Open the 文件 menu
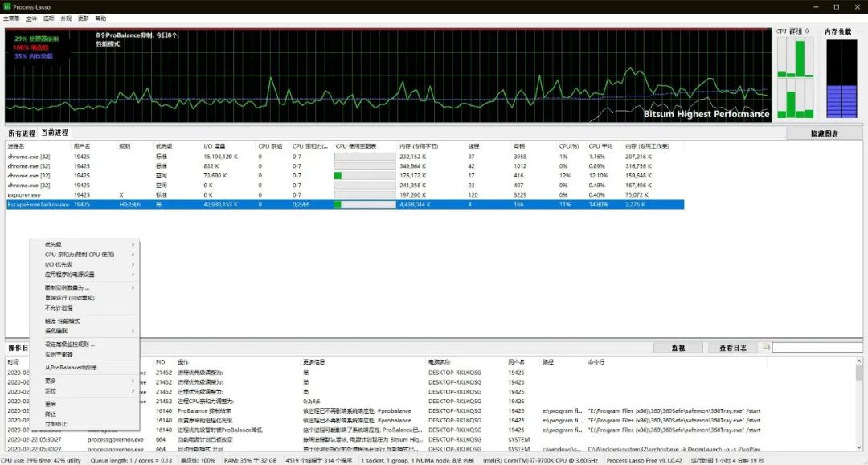 tap(31, 18)
